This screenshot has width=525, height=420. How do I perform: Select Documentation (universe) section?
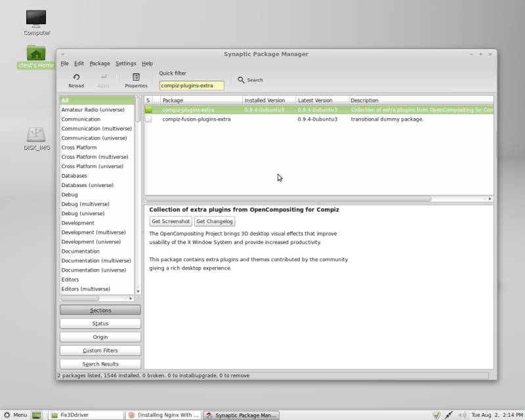click(97, 270)
